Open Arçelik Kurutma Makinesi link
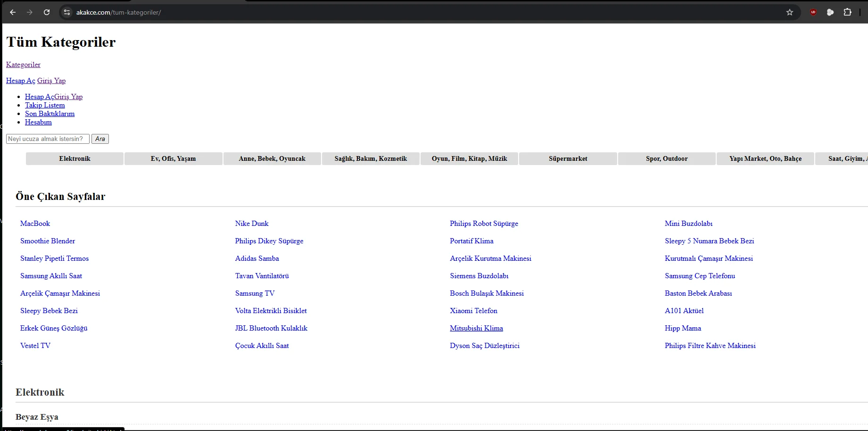The image size is (868, 431). click(x=490, y=258)
